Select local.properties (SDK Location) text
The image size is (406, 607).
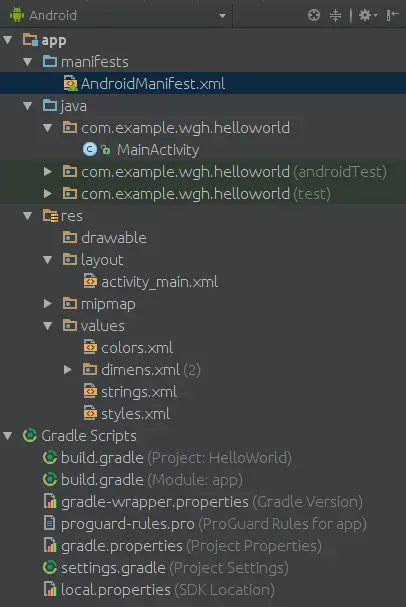click(x=168, y=590)
